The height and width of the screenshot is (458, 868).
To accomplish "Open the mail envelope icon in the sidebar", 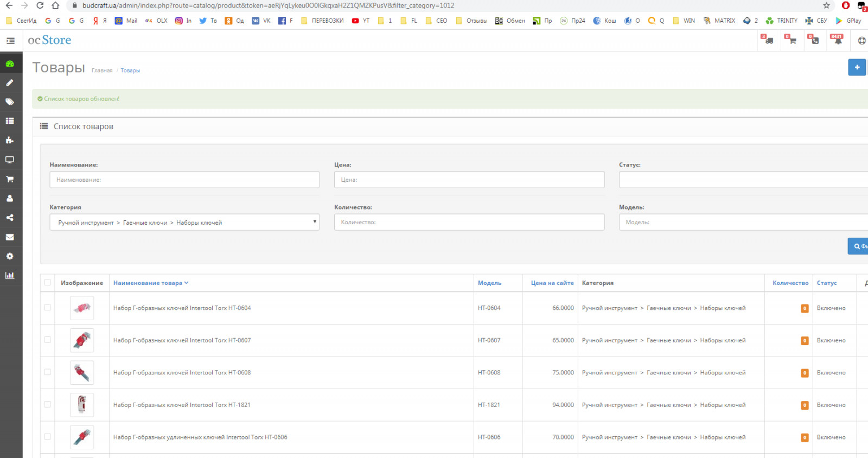I will click(x=10, y=237).
